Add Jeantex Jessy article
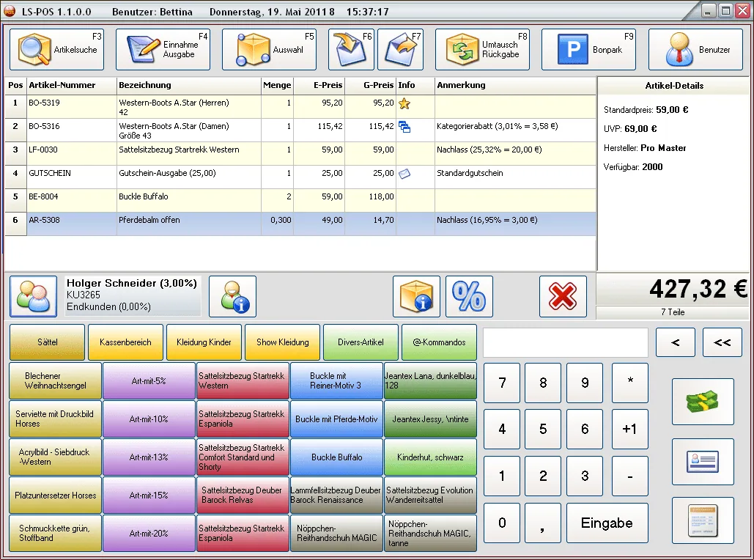The width and height of the screenshot is (754, 560). [430, 419]
